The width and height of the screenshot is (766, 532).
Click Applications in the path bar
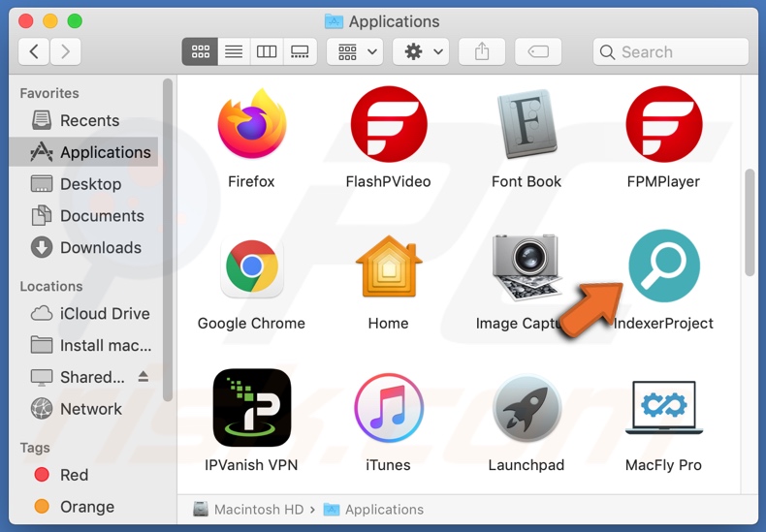coord(373,510)
